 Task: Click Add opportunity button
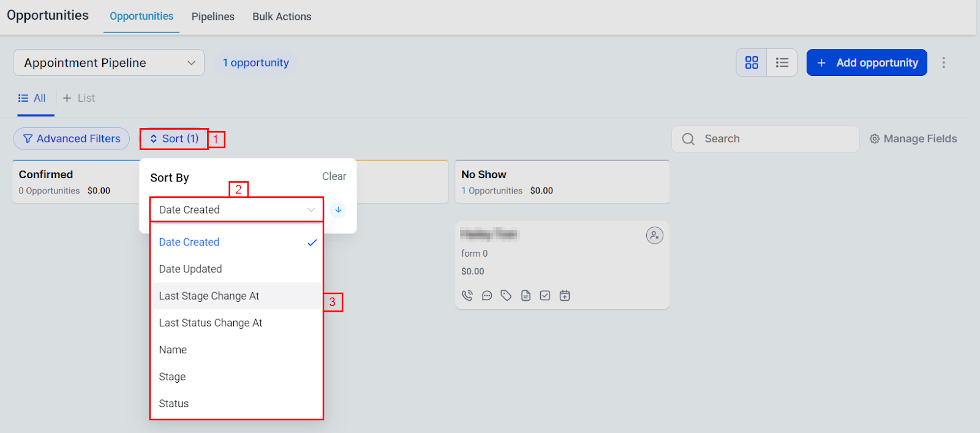[867, 62]
